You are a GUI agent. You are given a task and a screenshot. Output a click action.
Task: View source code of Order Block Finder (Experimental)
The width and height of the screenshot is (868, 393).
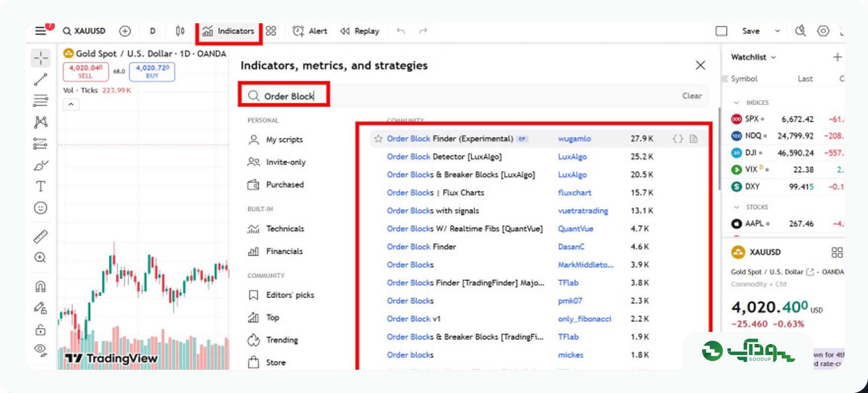678,139
